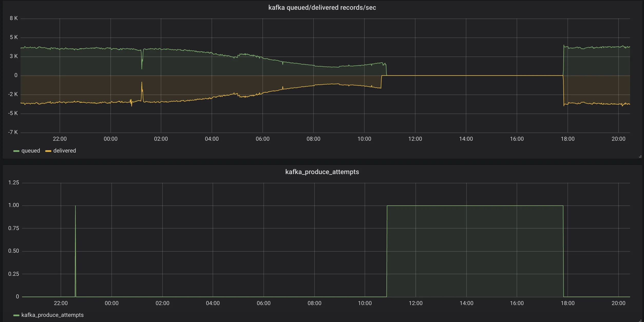This screenshot has width=644, height=322.
Task: Click the 18:00 time label under the bottom chart
Action: (567, 303)
